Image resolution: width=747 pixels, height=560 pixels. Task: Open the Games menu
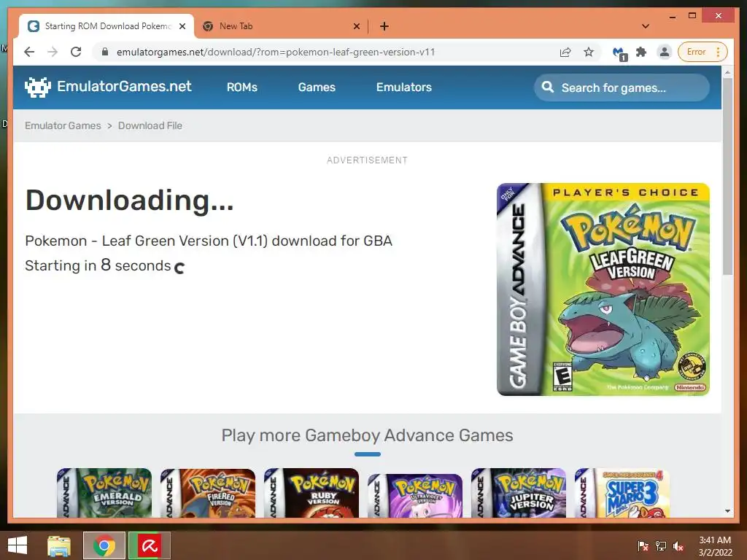point(317,87)
